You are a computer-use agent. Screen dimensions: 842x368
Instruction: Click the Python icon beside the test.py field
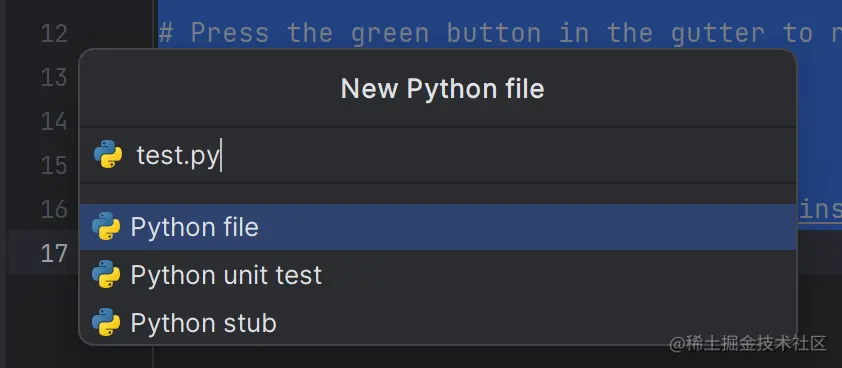(x=108, y=154)
